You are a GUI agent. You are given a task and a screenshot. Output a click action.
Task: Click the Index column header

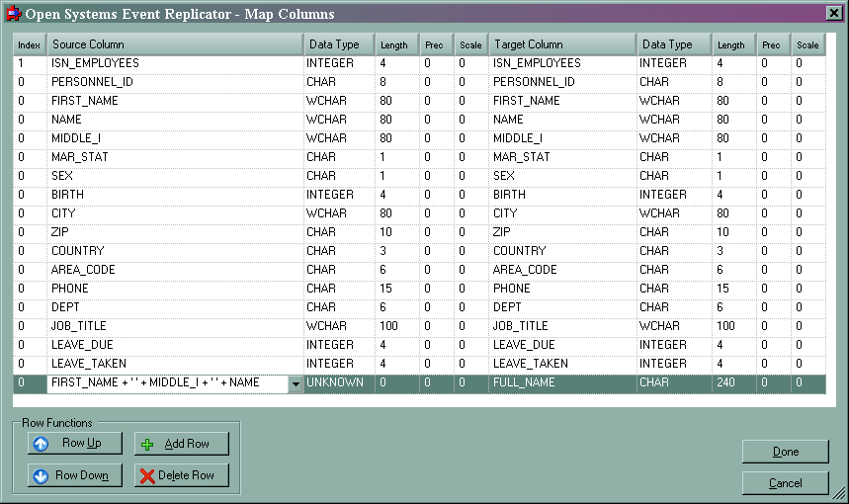coord(30,44)
